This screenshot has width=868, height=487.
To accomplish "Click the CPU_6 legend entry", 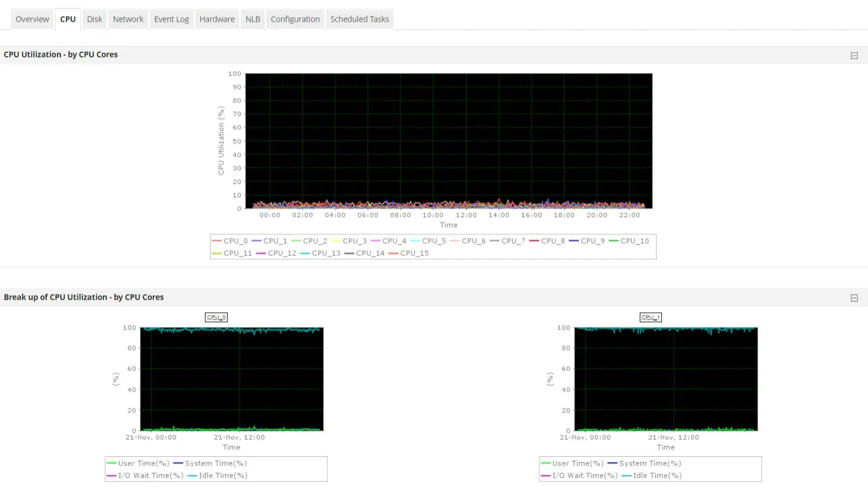I will coord(468,241).
